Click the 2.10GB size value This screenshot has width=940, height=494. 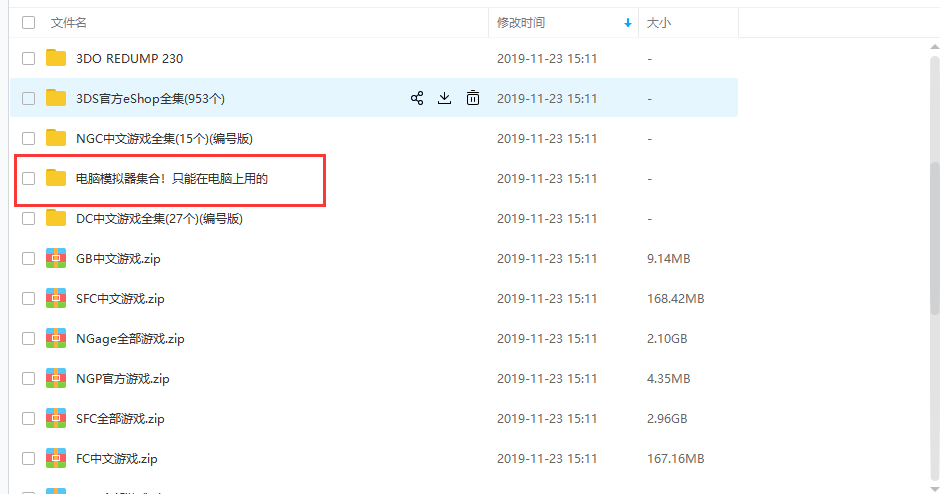pyautogui.click(x=667, y=338)
